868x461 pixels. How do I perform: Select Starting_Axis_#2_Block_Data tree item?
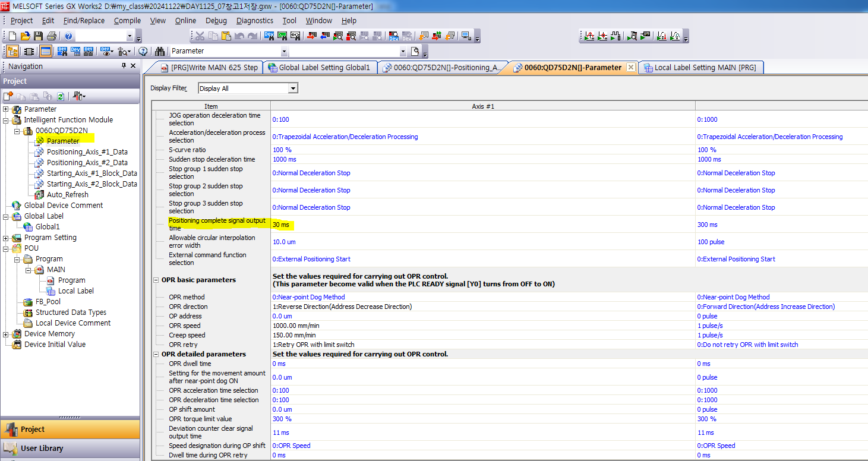[92, 184]
